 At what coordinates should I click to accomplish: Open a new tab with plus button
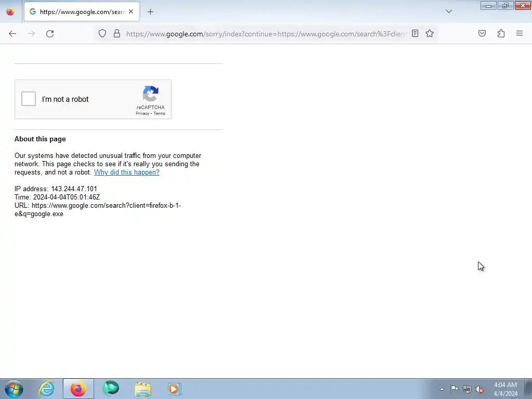coord(150,12)
